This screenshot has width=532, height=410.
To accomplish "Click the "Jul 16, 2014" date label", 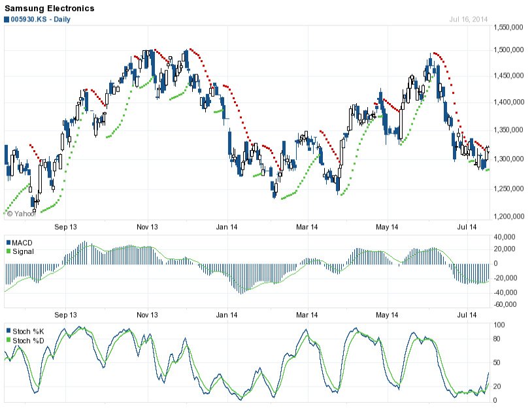I will click(x=468, y=20).
